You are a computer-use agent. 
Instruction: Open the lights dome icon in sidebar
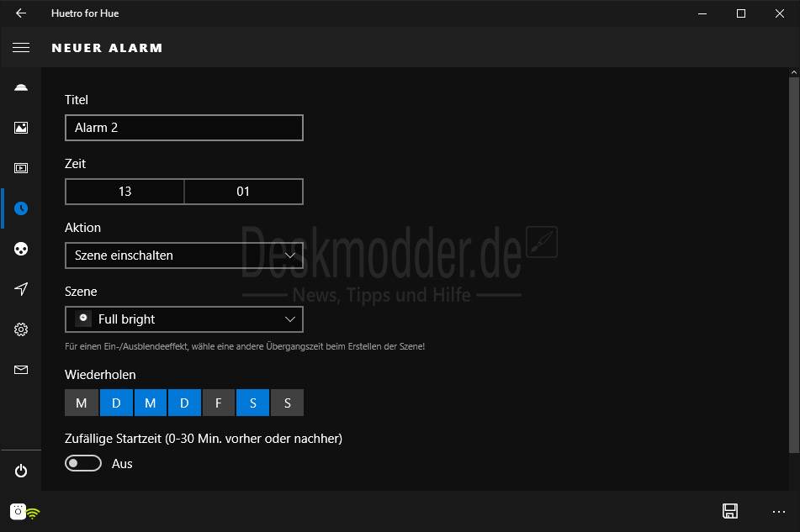[x=21, y=87]
